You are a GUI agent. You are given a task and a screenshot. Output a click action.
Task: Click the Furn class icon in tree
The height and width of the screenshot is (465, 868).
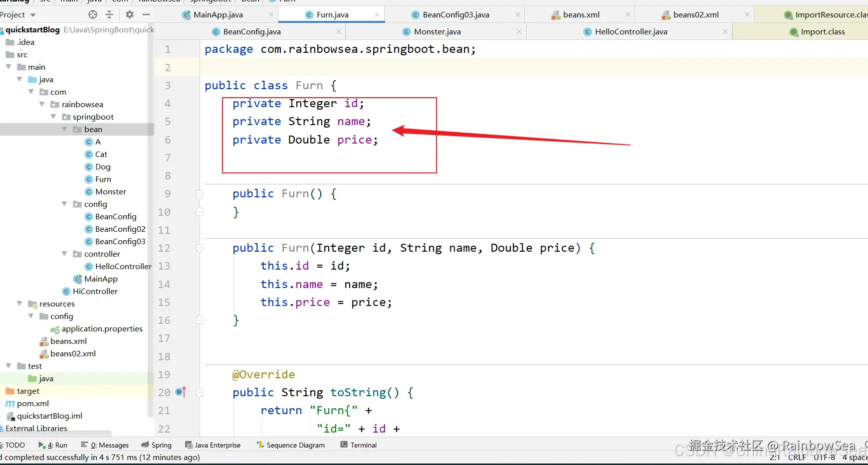89,179
